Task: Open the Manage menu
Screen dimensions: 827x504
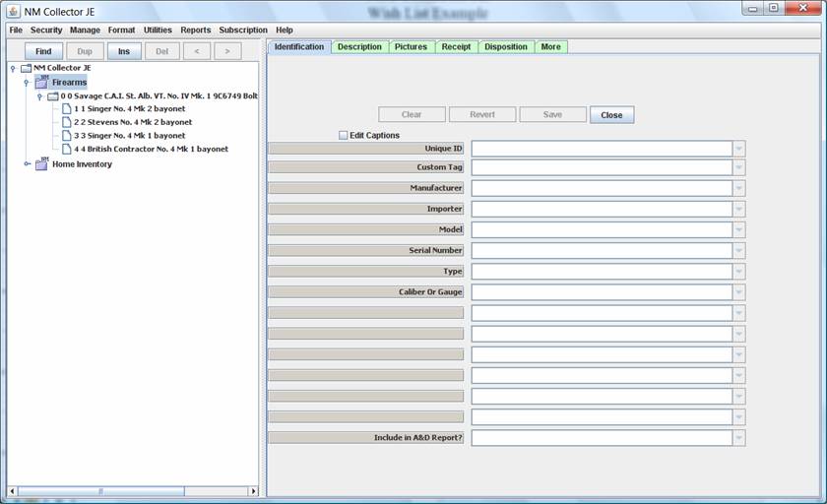Action: 85,31
